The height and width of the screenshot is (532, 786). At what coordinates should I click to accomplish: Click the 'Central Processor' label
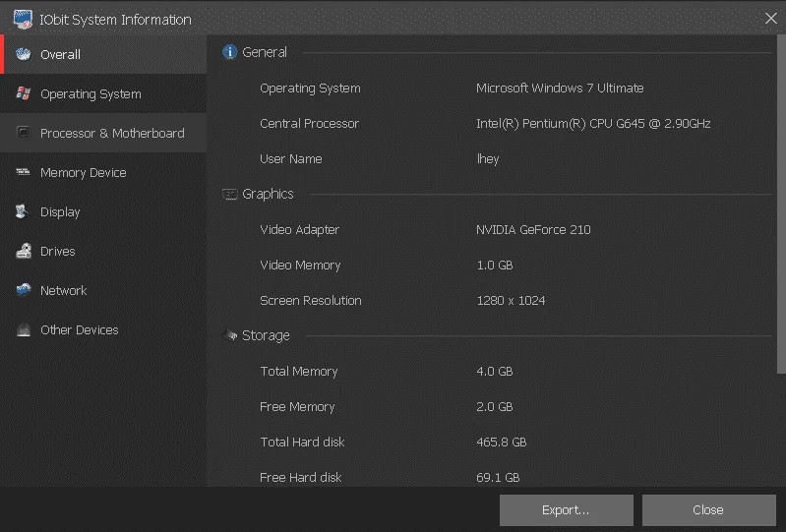[x=309, y=124]
